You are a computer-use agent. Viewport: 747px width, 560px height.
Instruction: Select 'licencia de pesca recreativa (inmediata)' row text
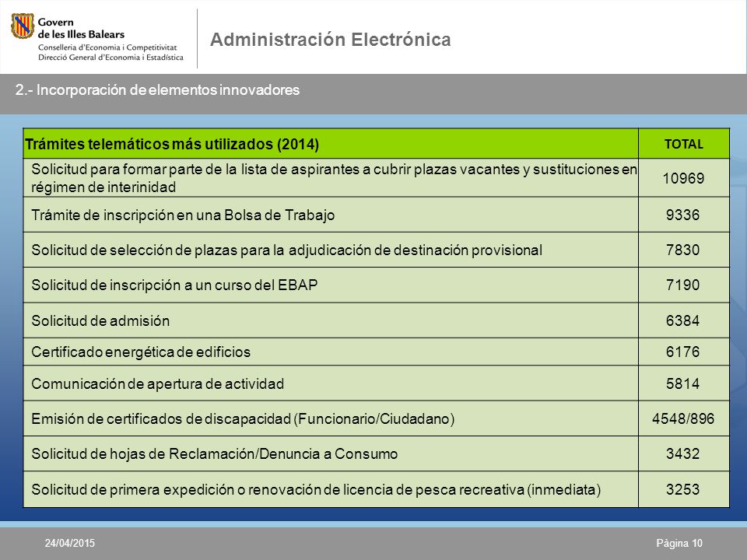(x=316, y=489)
